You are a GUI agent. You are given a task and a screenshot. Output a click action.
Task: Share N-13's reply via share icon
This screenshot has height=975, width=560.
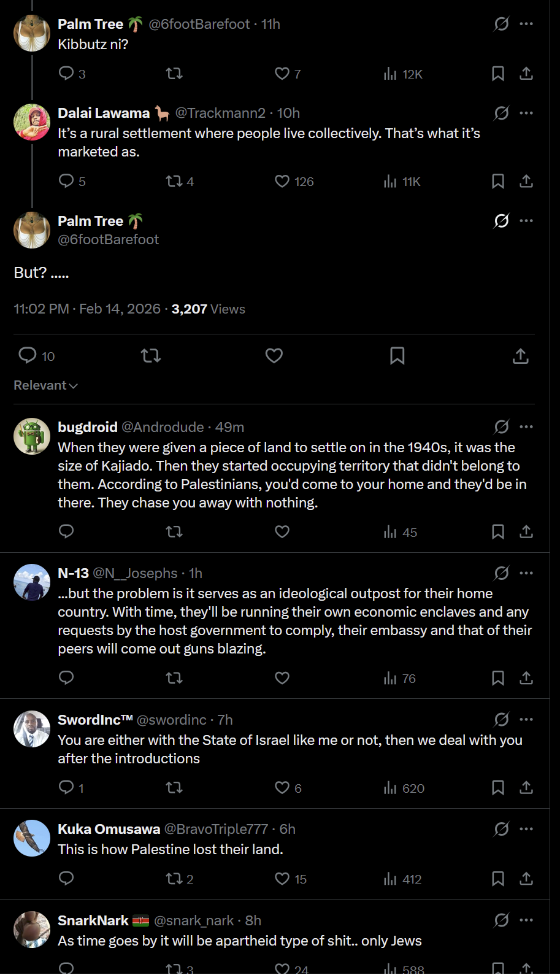526,678
